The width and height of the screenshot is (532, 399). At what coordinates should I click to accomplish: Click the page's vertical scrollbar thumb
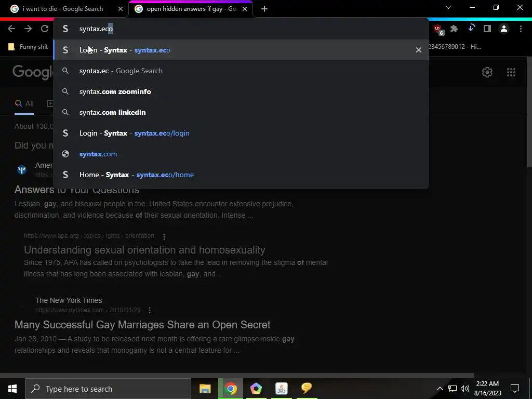528,112
